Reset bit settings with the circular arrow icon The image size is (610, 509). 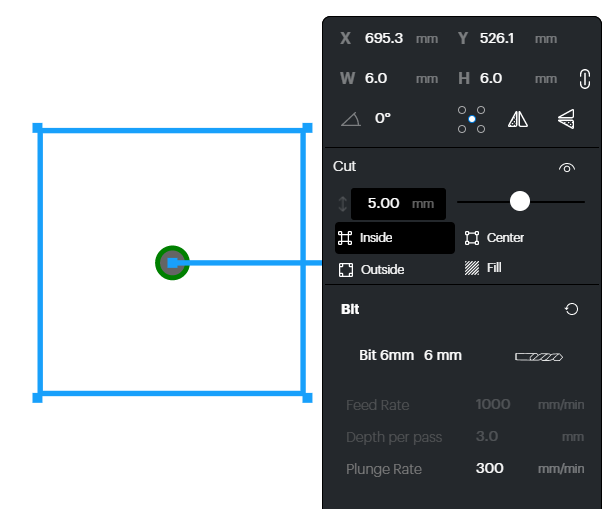571,310
